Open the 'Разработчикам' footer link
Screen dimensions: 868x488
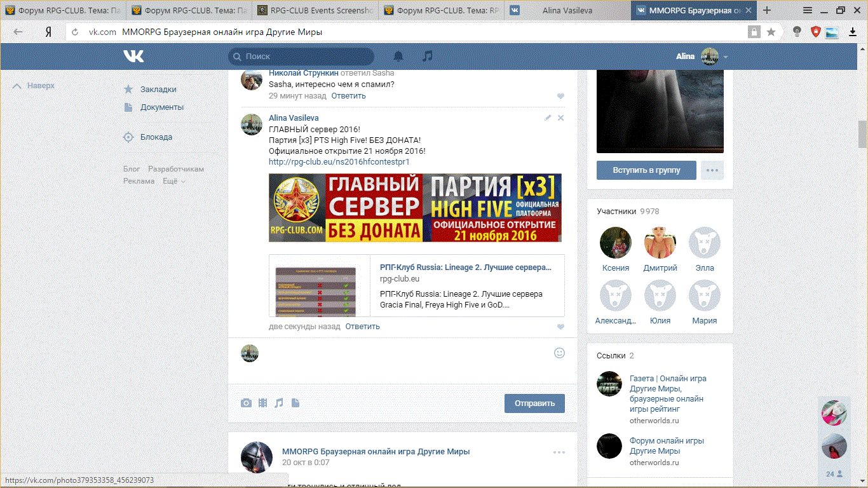[x=176, y=169]
